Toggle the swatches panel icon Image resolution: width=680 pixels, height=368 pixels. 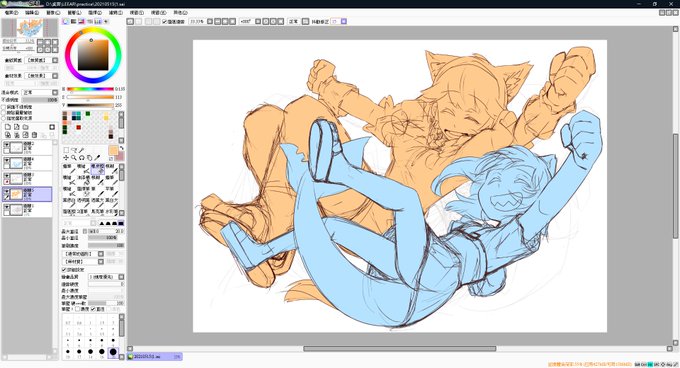[x=97, y=21]
